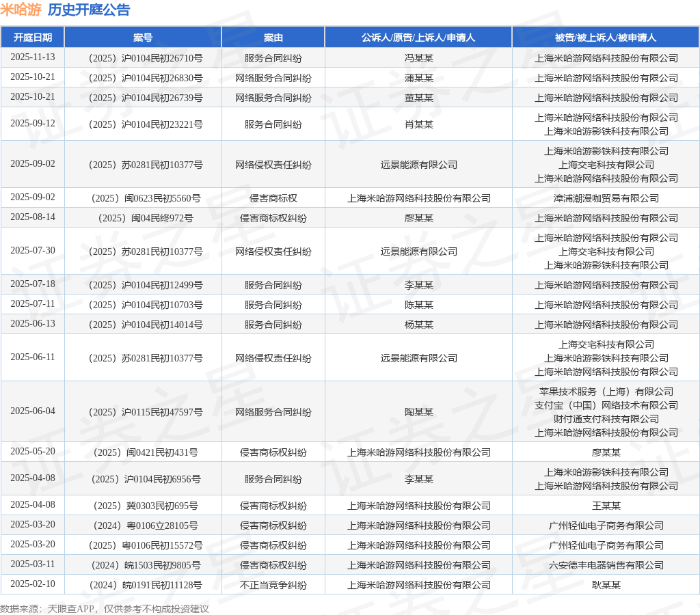
Task: Click plaintiff 肖某某
Action: tap(419, 124)
